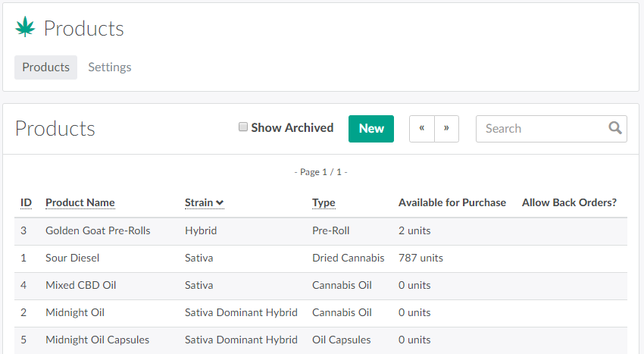Open the Midnight Oil product entry

(75, 312)
